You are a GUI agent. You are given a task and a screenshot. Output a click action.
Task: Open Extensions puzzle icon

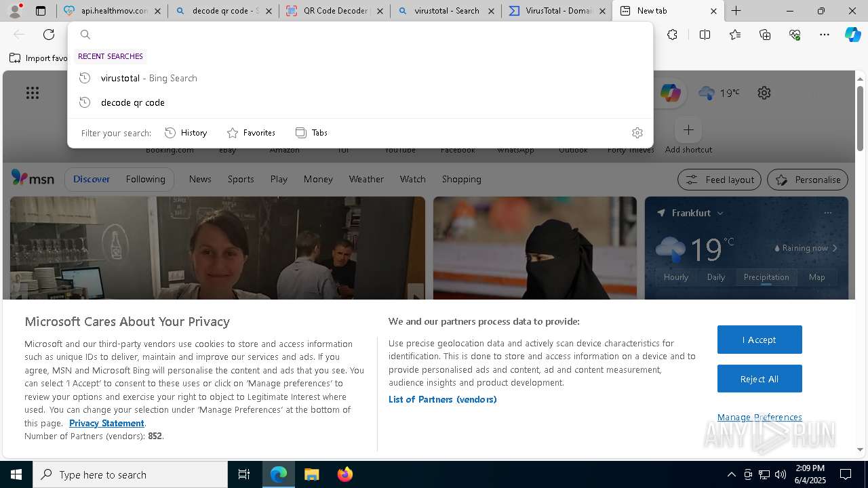(672, 35)
